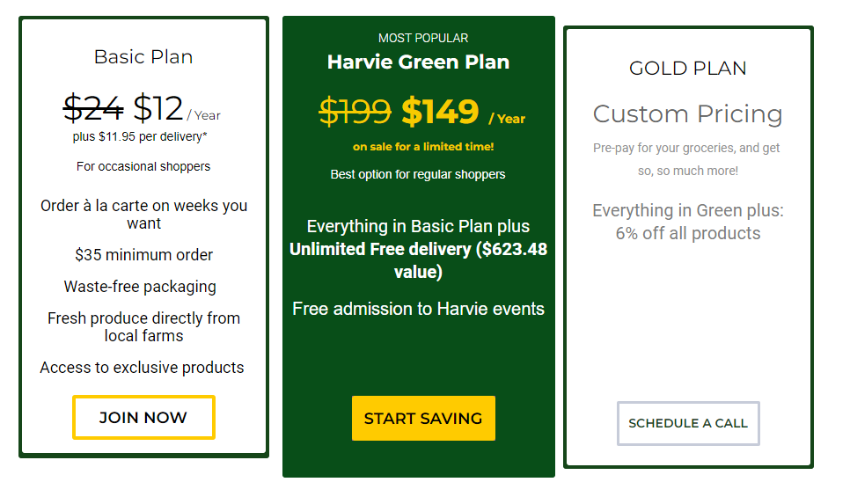This screenshot has height=504, width=850.
Task: Click 'Access to exclusive products' line
Action: (142, 368)
